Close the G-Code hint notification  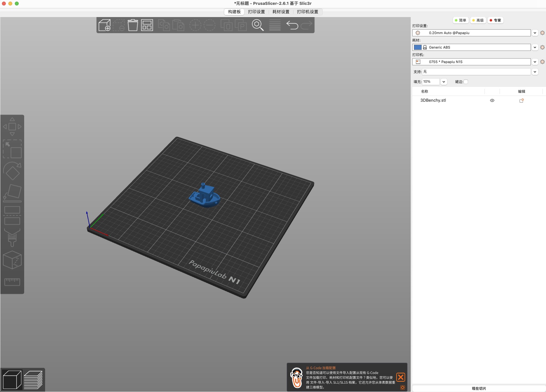point(401,377)
